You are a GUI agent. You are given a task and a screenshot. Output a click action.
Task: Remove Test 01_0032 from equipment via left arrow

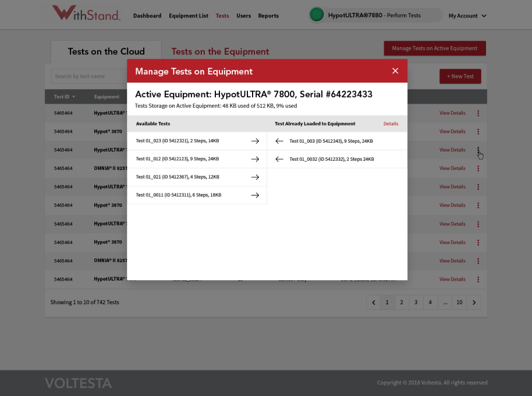[x=279, y=159]
